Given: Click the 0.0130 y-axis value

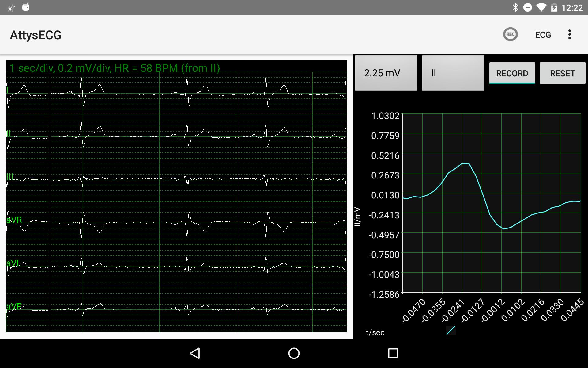Looking at the screenshot, I should (x=385, y=195).
